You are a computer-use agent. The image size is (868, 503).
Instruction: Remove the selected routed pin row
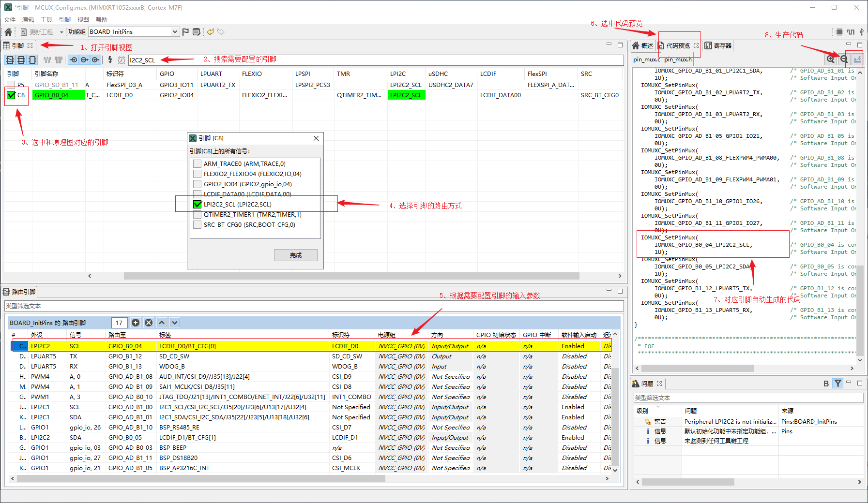(x=149, y=323)
